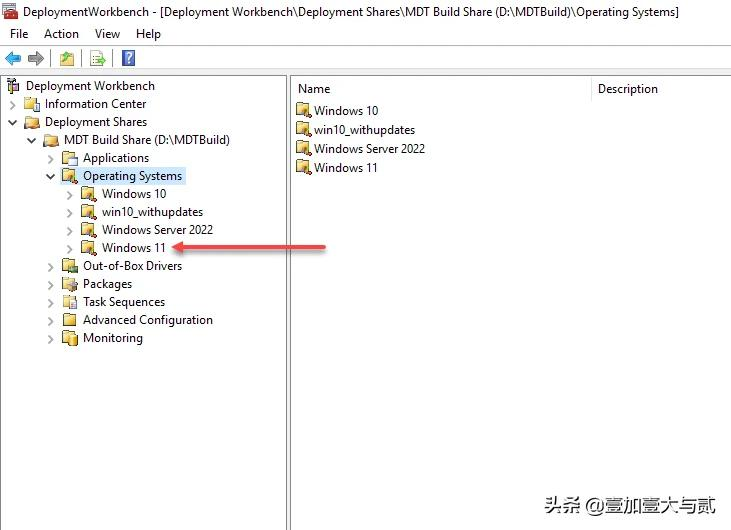
Task: Click the Out-of-Box Drivers node icon
Action: pos(69,266)
